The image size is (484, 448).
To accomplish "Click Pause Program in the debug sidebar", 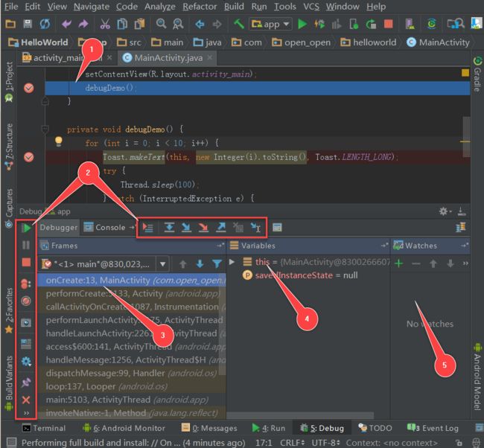I will pyautogui.click(x=26, y=246).
